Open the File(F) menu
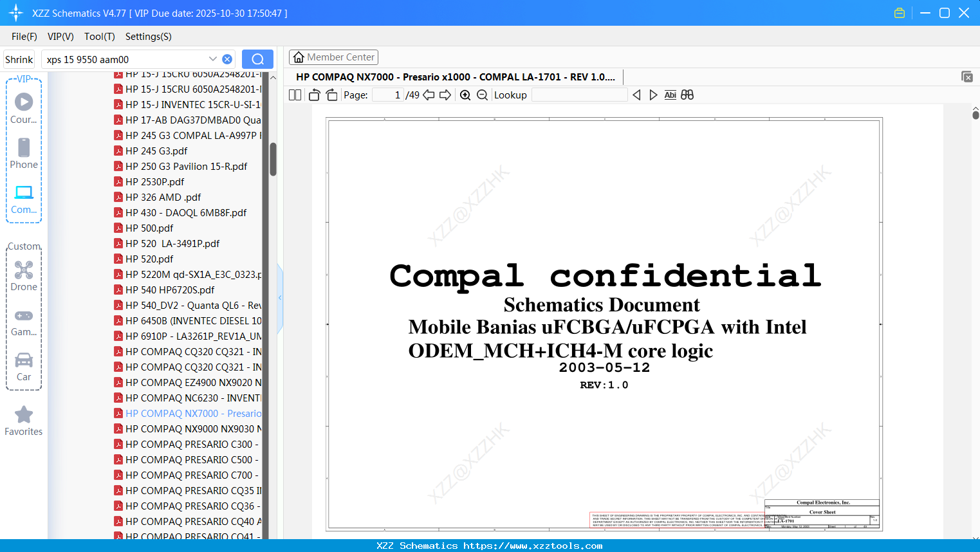The width and height of the screenshot is (980, 552). (x=24, y=37)
